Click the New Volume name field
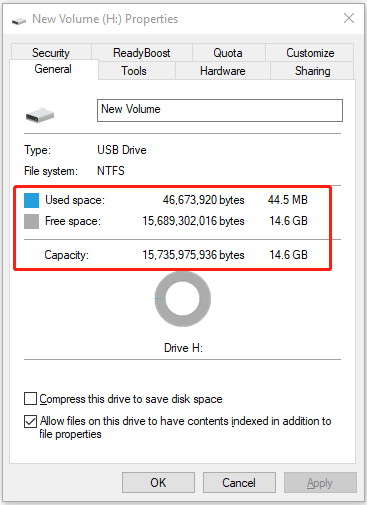This screenshot has height=505, width=367. (220, 110)
